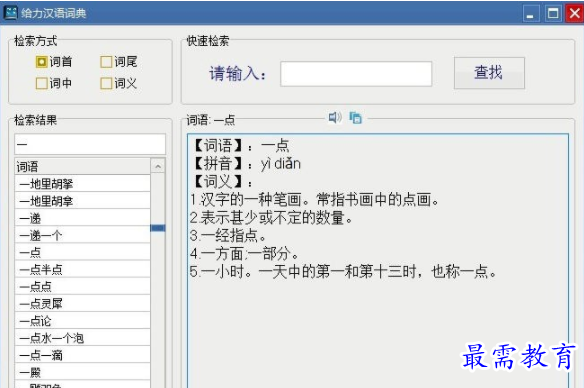Maximize the 给力汉语词典 window

tap(553, 14)
